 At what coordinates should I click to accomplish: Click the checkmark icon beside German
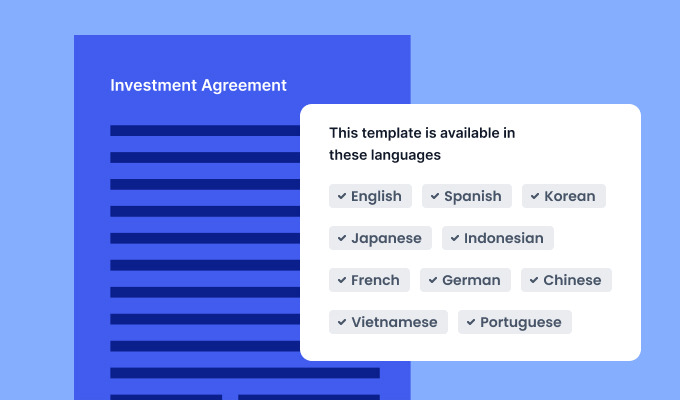pos(433,280)
